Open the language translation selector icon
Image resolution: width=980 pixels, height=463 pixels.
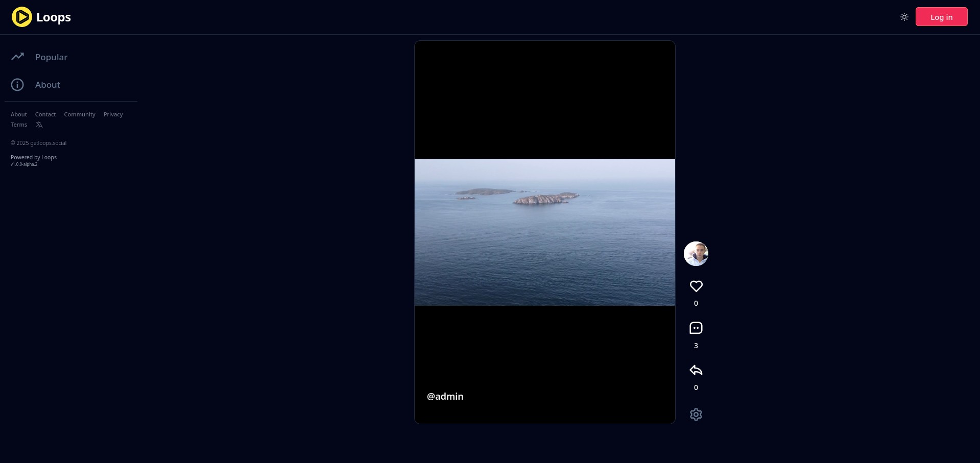tap(39, 125)
